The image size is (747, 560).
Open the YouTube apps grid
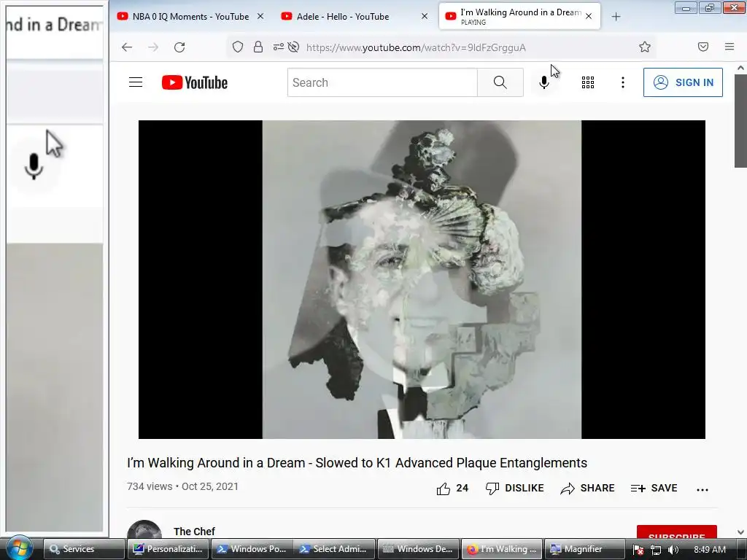click(x=588, y=82)
